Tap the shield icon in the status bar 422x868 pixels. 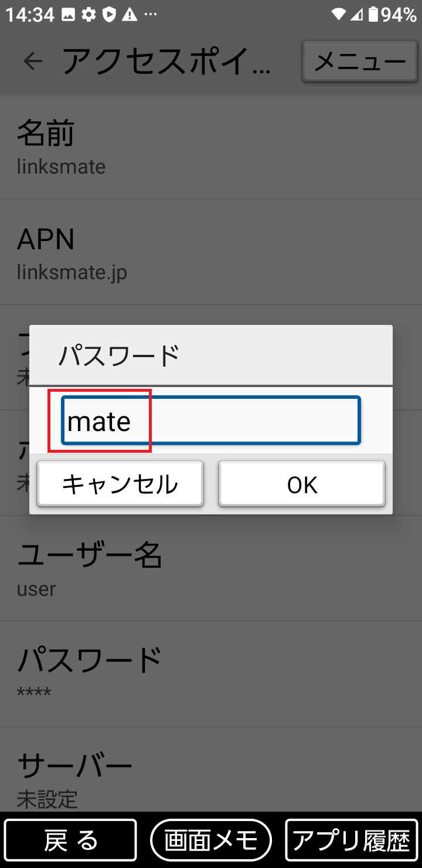[x=109, y=15]
